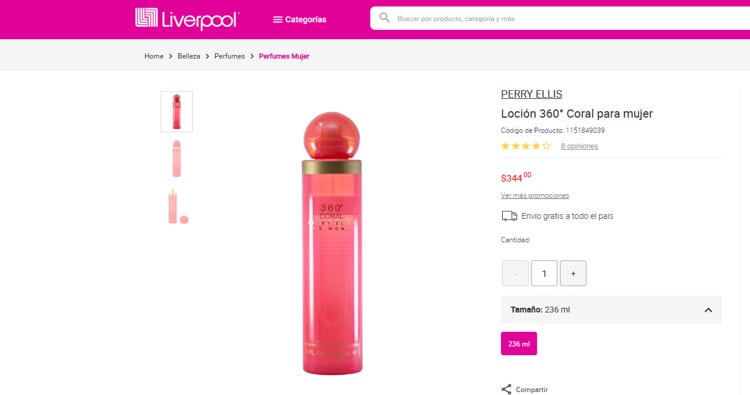Screen dimensions: 750x395
Task: Navigate to Perfumes breadcrumb
Action: pyautogui.click(x=230, y=56)
